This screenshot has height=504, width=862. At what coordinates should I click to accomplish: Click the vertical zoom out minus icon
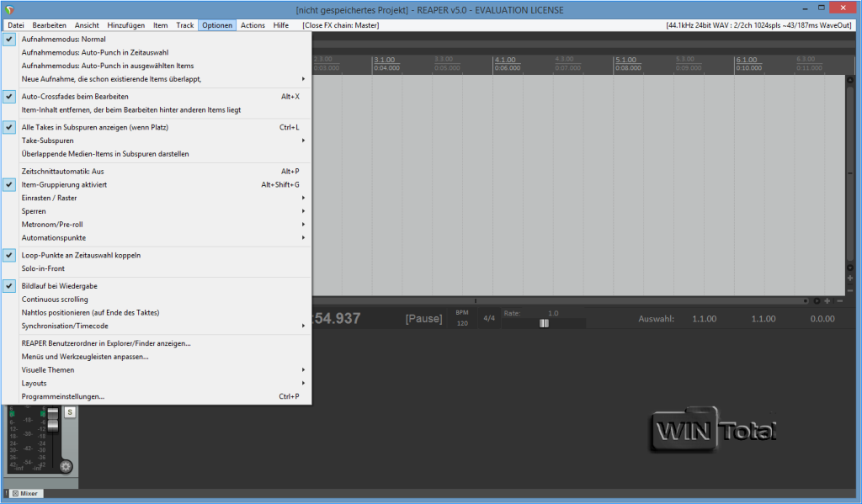850,289
